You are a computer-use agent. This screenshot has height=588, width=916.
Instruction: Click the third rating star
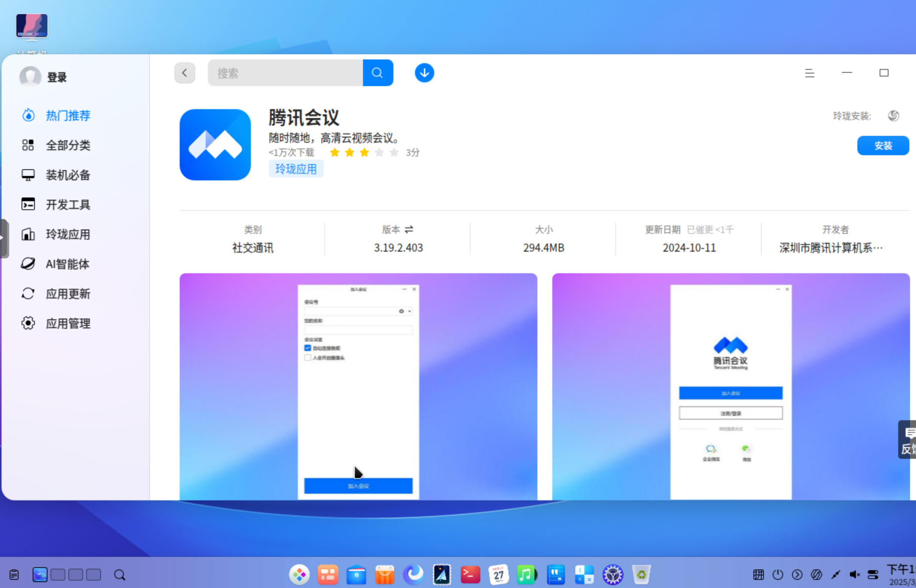365,152
